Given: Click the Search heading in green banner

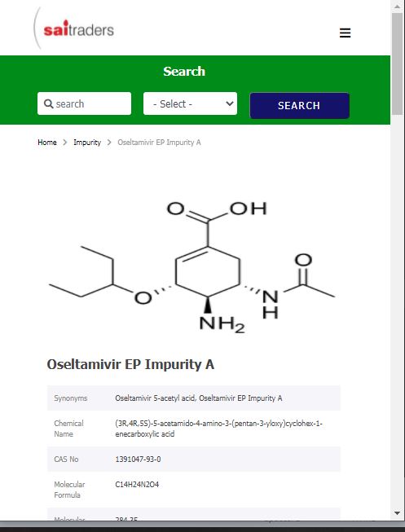Looking at the screenshot, I should [x=184, y=71].
